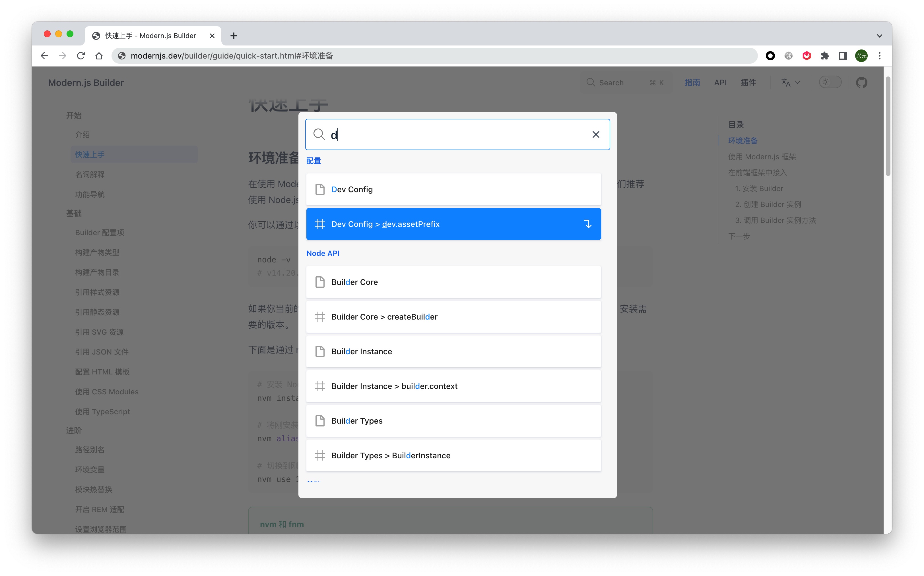Click the Modern.js Builder site title
The width and height of the screenshot is (924, 576).
click(86, 83)
